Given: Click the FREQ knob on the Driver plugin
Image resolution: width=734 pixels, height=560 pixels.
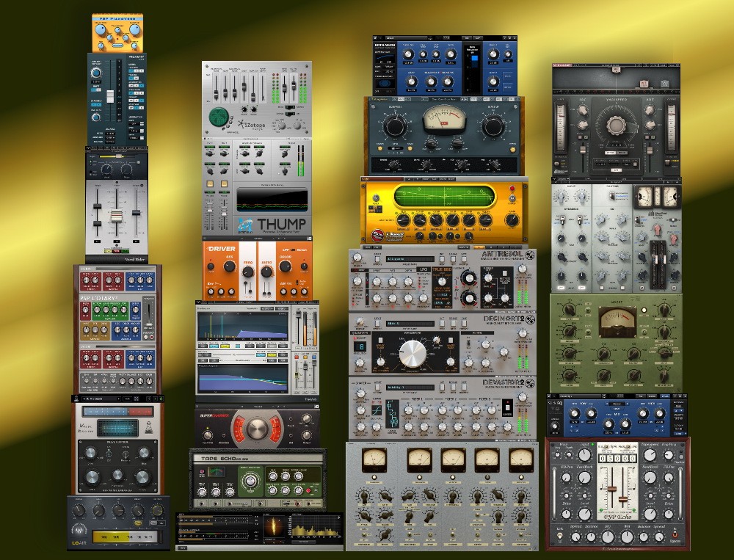Looking at the screenshot, I should point(247,272).
